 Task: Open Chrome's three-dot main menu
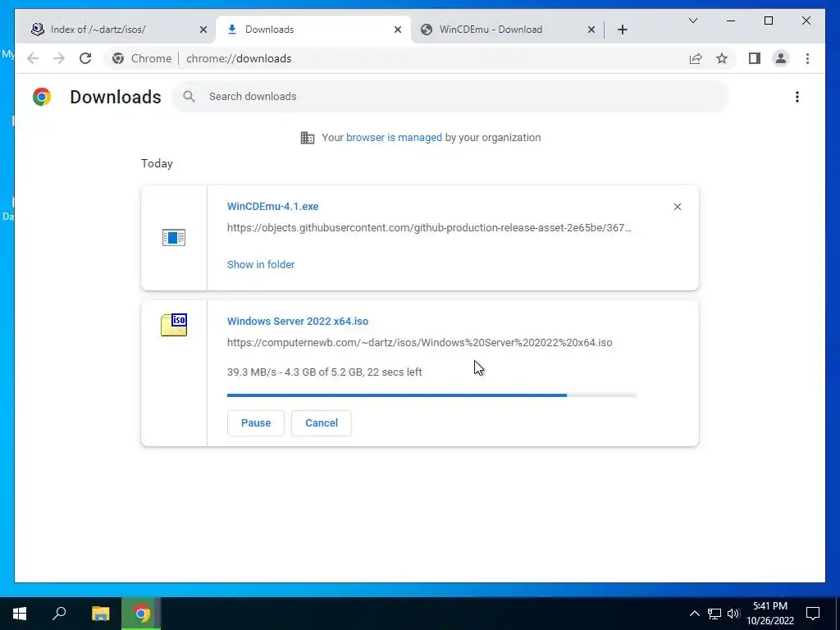pyautogui.click(x=807, y=58)
